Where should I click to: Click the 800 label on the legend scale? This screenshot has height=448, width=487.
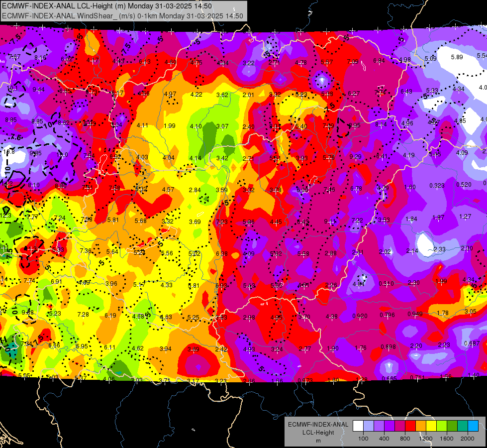tap(405, 439)
